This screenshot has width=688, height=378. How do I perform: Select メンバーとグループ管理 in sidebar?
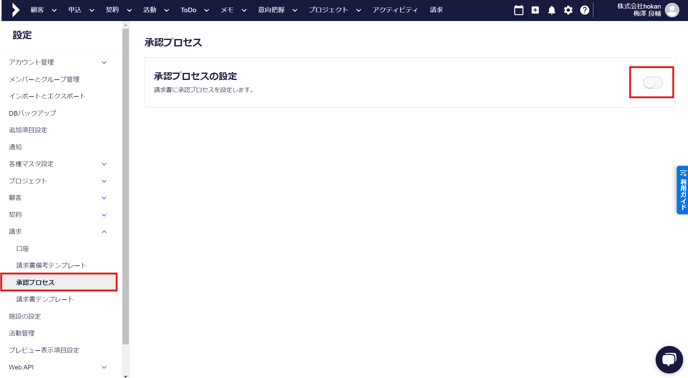click(x=44, y=79)
